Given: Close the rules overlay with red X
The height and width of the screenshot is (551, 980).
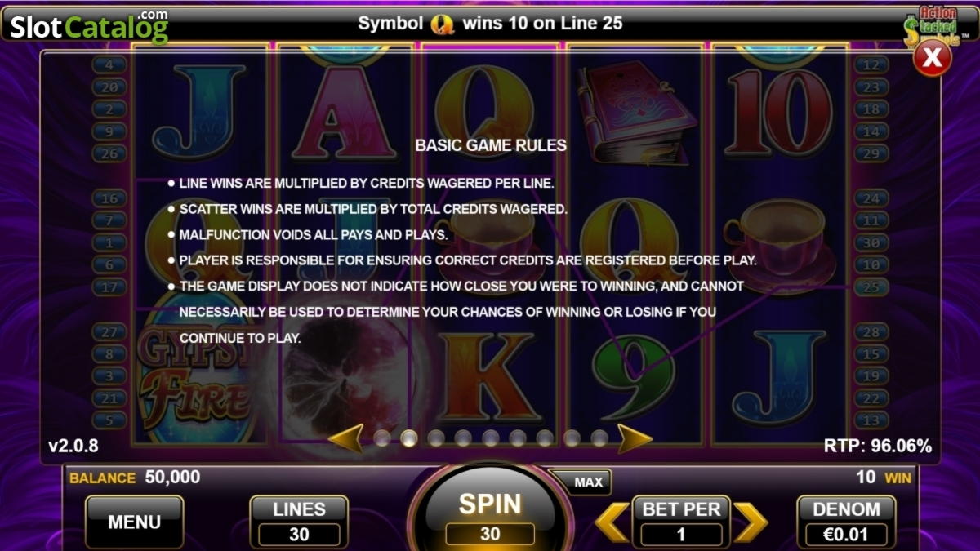Looking at the screenshot, I should [932, 57].
